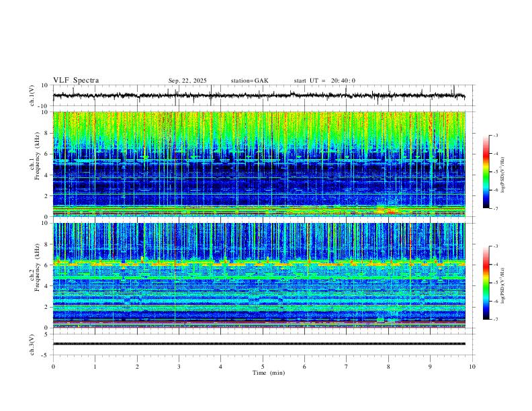
Task: Select the date text "Sep. 22, 2025"
Action: [187, 81]
